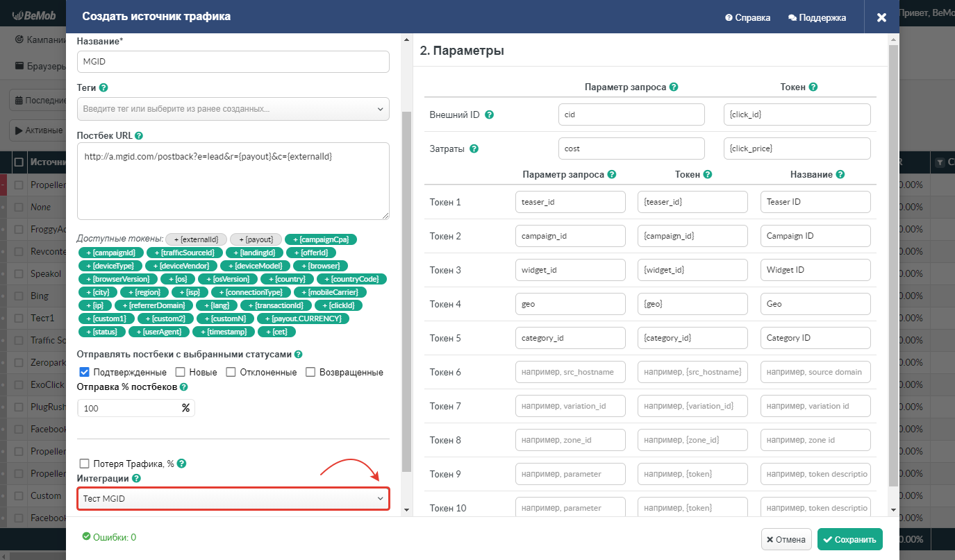
Task: Add the {timestamp} token
Action: [x=224, y=332]
